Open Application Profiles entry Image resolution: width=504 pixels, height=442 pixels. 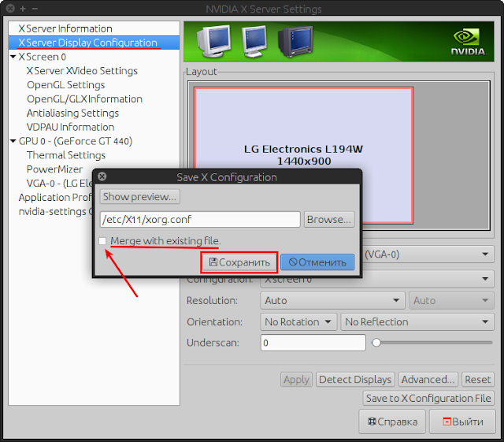pos(55,197)
